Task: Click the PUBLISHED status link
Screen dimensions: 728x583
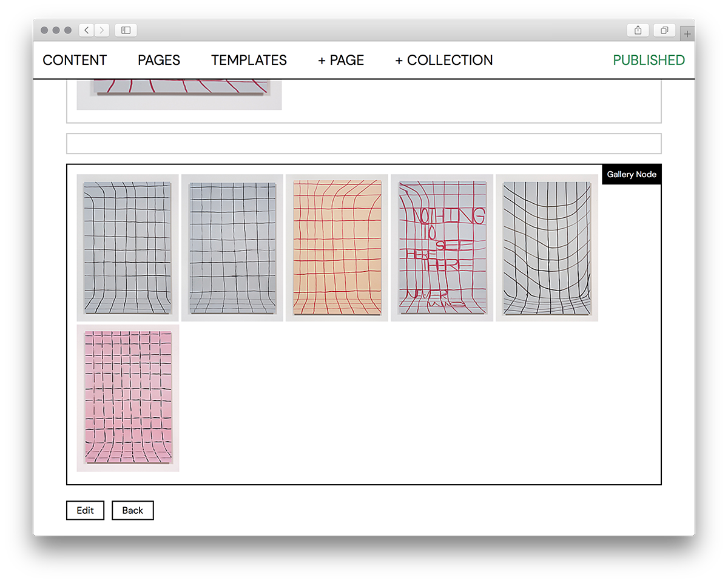Action: point(649,60)
